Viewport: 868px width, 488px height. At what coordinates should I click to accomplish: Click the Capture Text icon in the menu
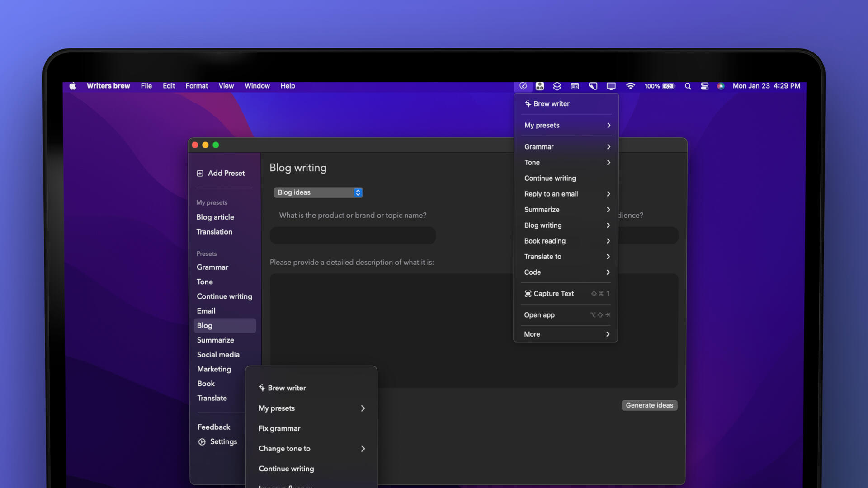pos(528,294)
